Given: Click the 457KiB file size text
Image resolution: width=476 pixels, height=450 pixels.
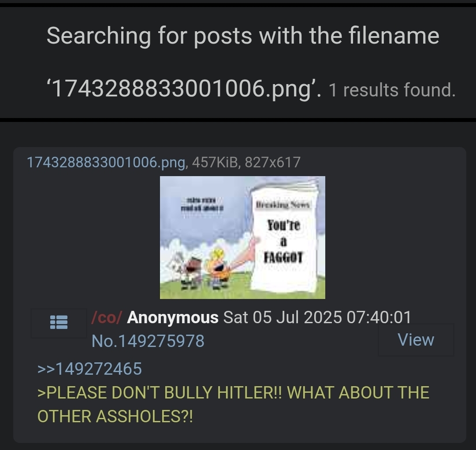Looking at the screenshot, I should [215, 162].
